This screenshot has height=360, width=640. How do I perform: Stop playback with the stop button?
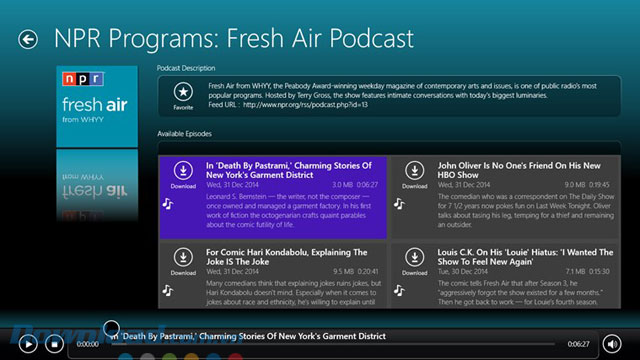click(x=54, y=344)
